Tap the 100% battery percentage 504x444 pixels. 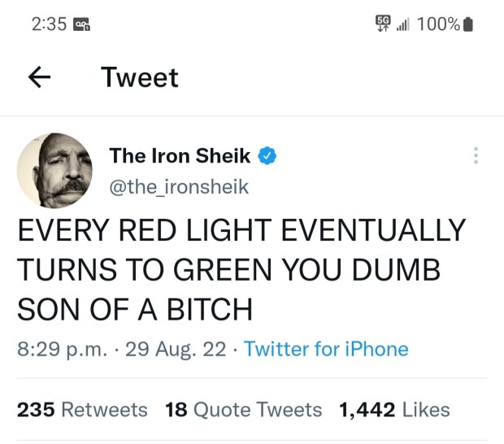(x=437, y=24)
